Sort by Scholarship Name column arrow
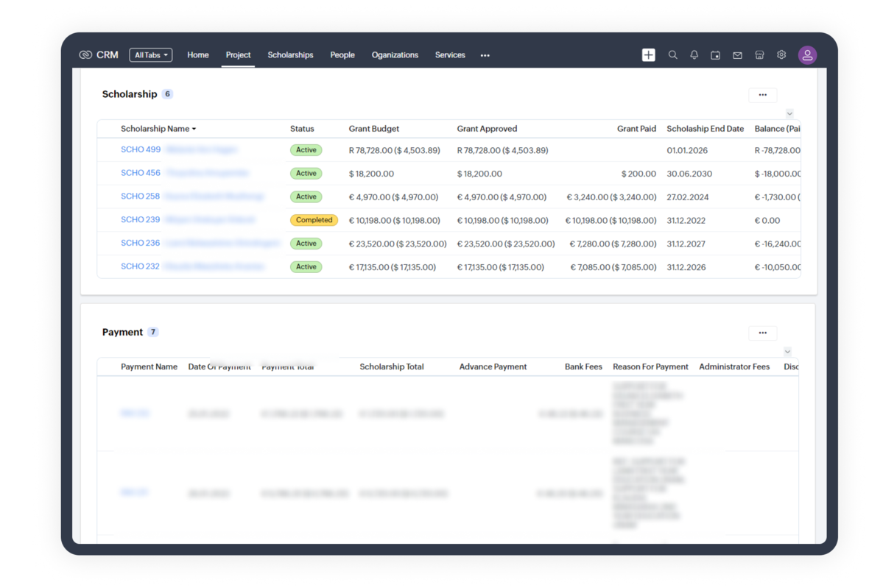 194,129
